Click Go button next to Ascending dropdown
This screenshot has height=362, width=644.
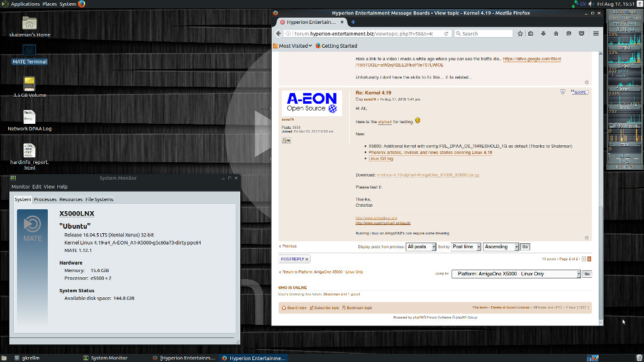point(525,246)
